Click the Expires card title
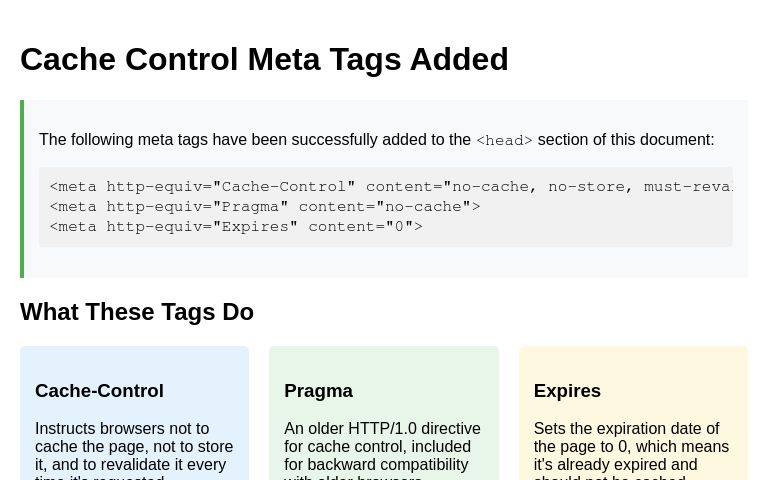Viewport: 768px width, 480px height. (567, 391)
